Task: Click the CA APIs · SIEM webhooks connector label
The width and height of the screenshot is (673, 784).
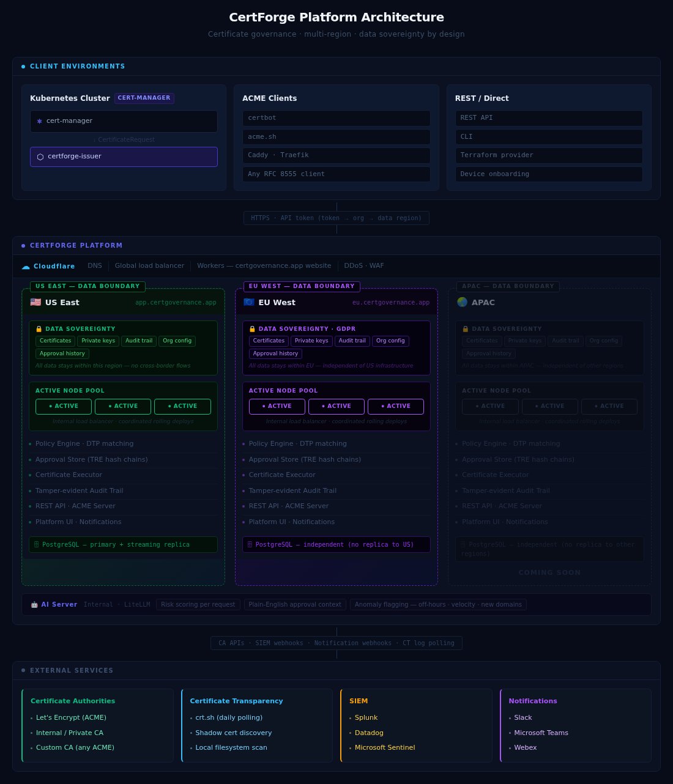Action: coord(336,643)
